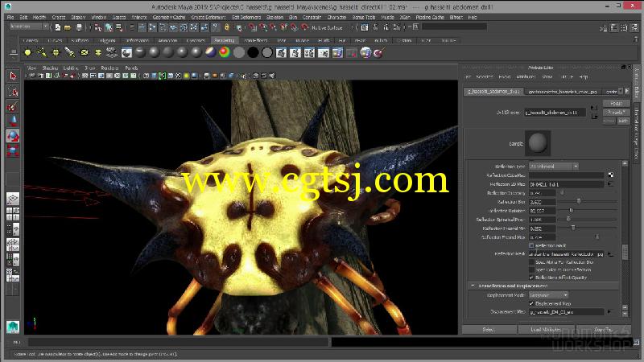The height and width of the screenshot is (362, 644).
Task: Select the g_hasselti_abdomen_dx11 attribute tab
Action: (x=493, y=92)
